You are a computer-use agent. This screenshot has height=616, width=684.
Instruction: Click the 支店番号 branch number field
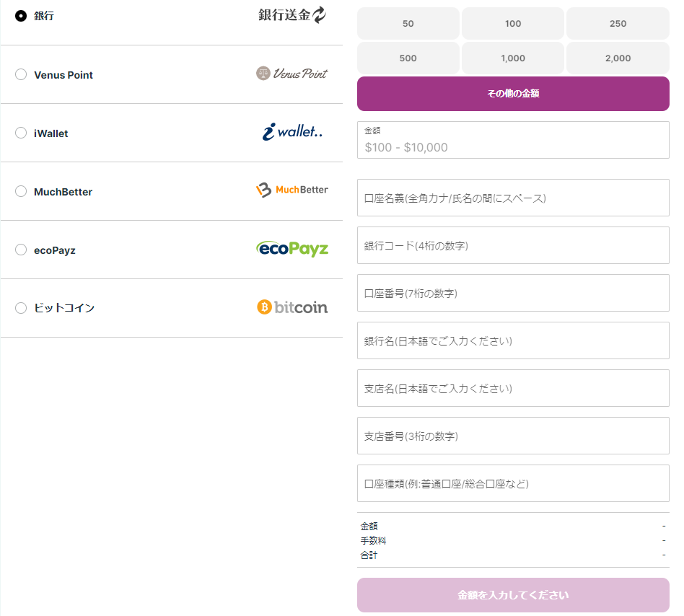(512, 436)
